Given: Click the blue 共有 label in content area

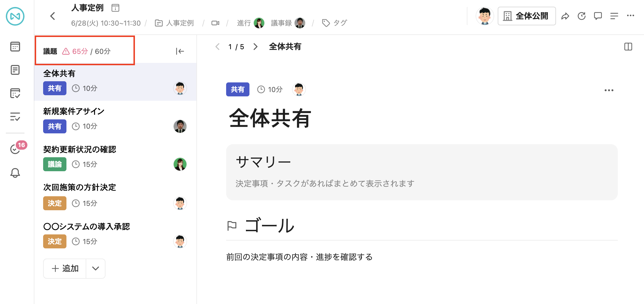Looking at the screenshot, I should coord(237,89).
